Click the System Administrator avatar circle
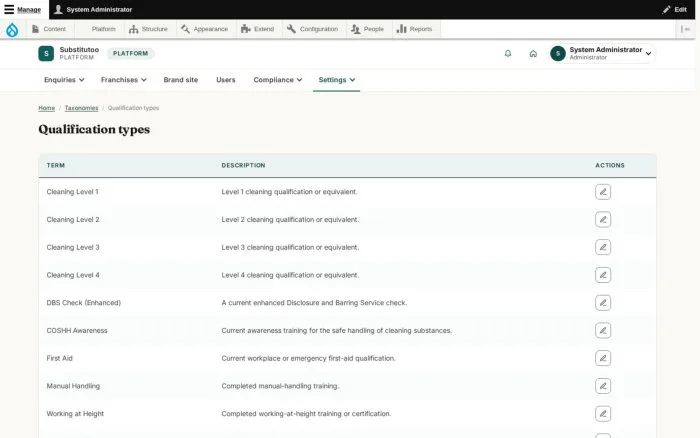700x438 pixels. point(558,54)
